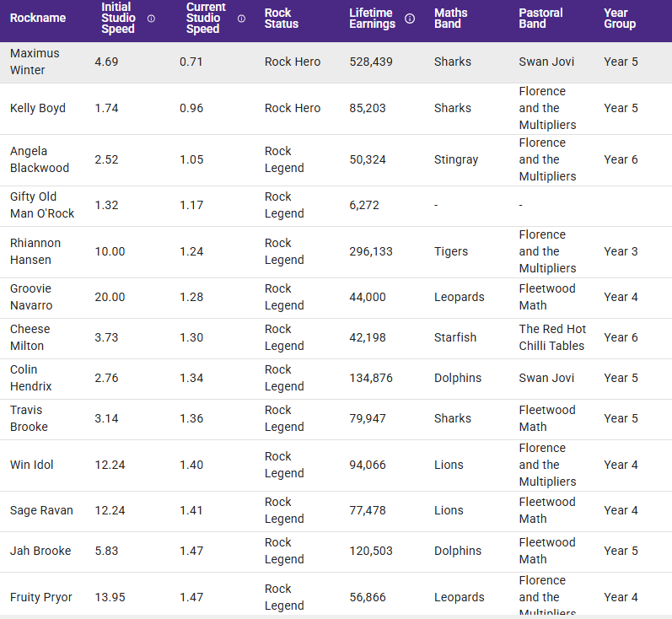Sort by Current Studio Speed header
672x619 pixels.
[x=206, y=19]
